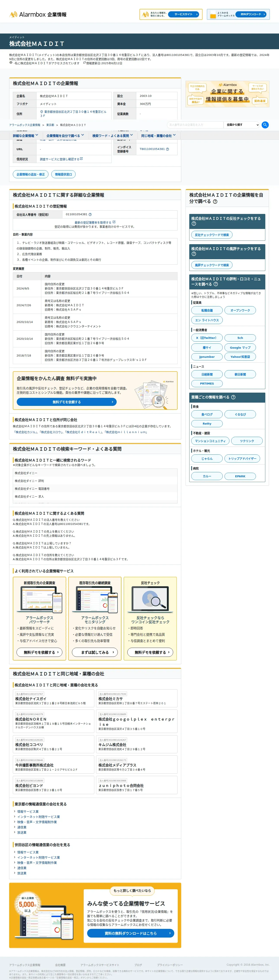Click 最新の登記簿謄本を取得する link

pyautogui.click(x=95, y=222)
